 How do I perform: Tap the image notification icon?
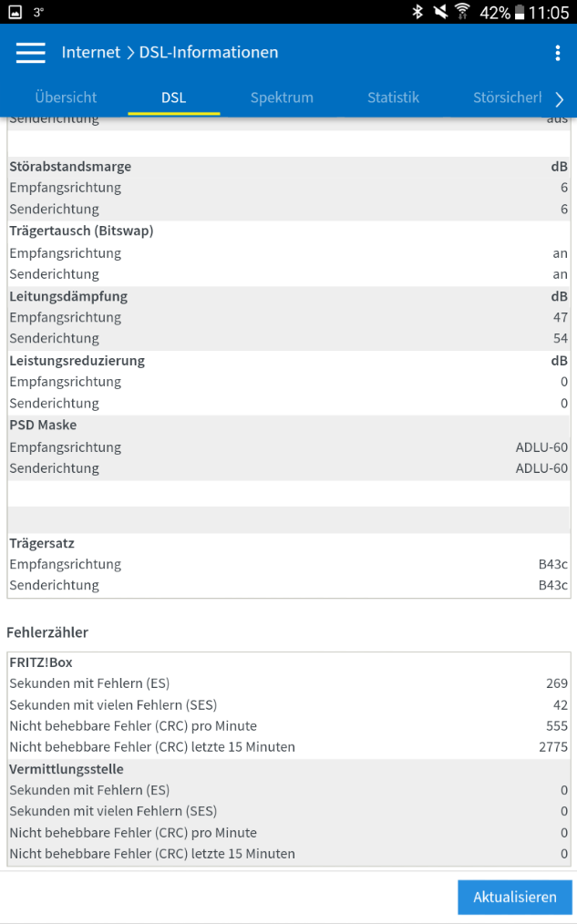tap(13, 12)
